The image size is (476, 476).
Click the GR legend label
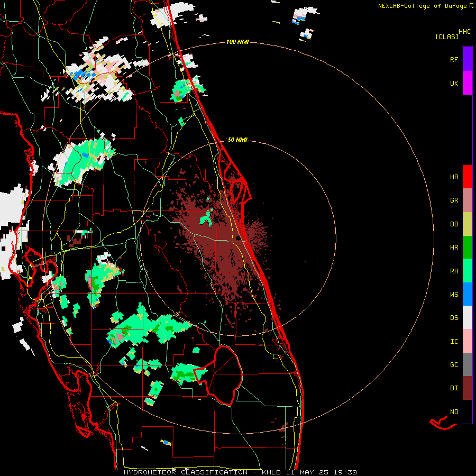point(454,200)
